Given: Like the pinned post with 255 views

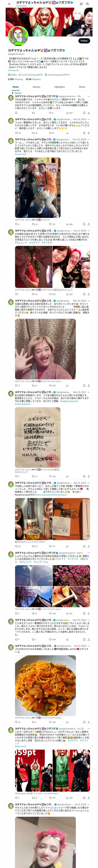Looking at the screenshot, I should click(51, 113).
